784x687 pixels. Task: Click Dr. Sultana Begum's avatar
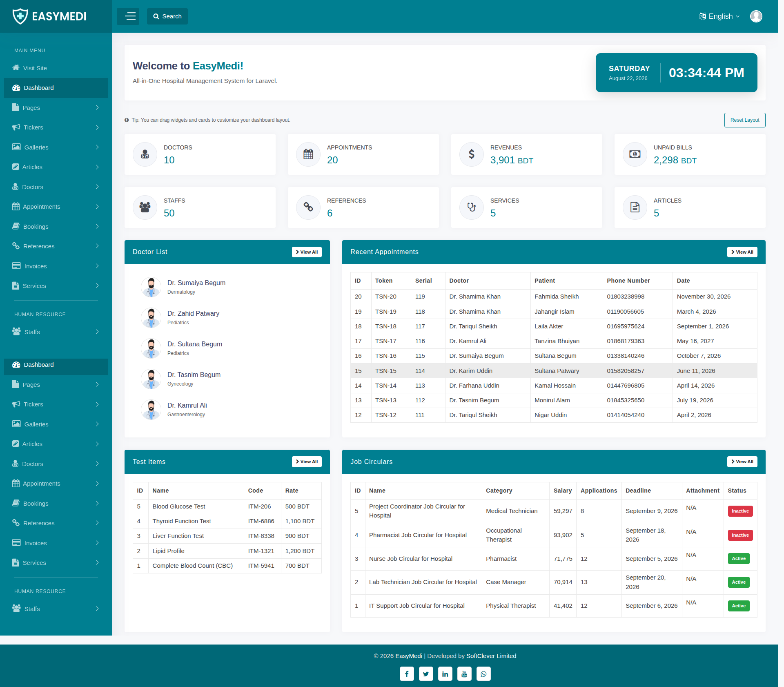[151, 348]
